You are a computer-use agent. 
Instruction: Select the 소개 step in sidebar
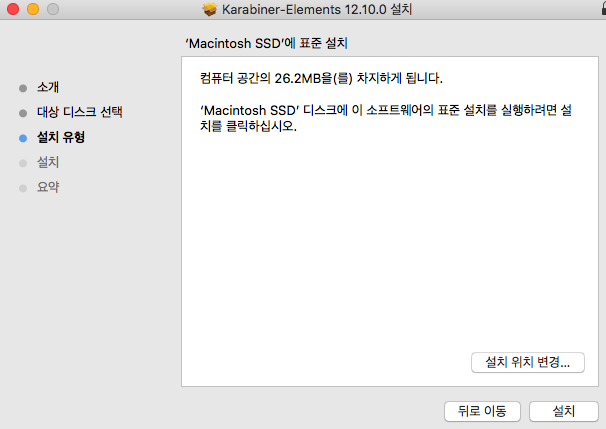(48, 87)
